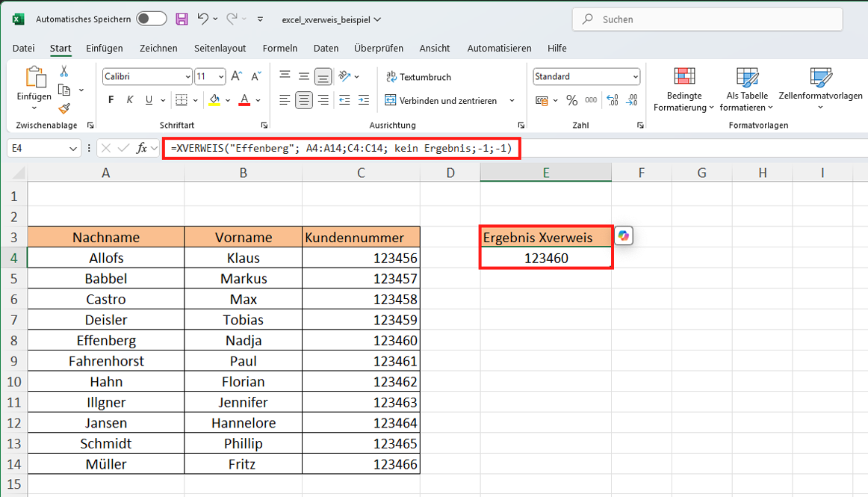Toggle Textumbruch wrap text

coord(418,77)
